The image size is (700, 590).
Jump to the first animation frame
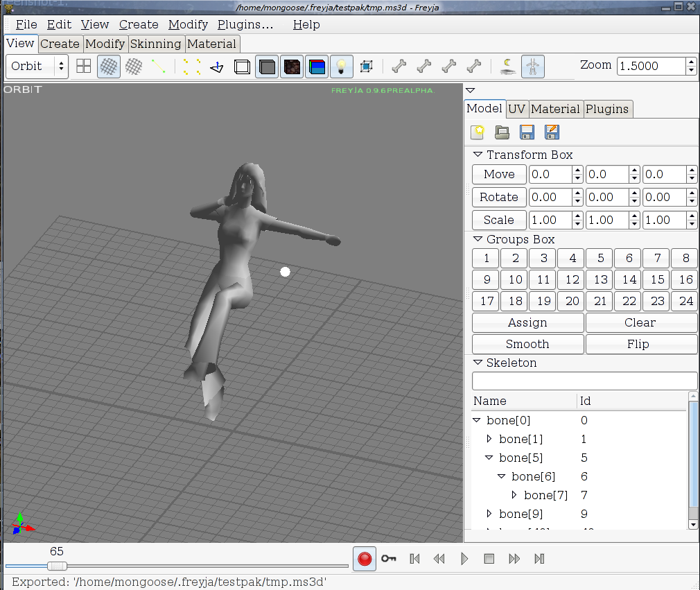414,559
